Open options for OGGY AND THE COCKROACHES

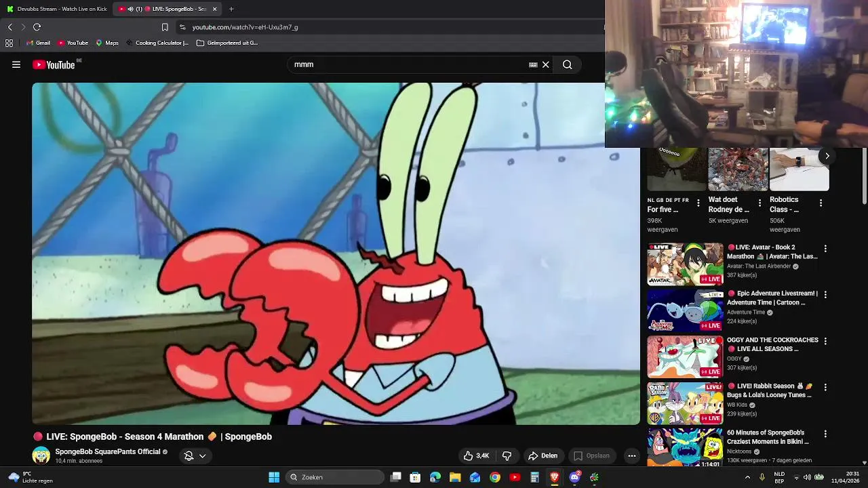click(x=825, y=341)
